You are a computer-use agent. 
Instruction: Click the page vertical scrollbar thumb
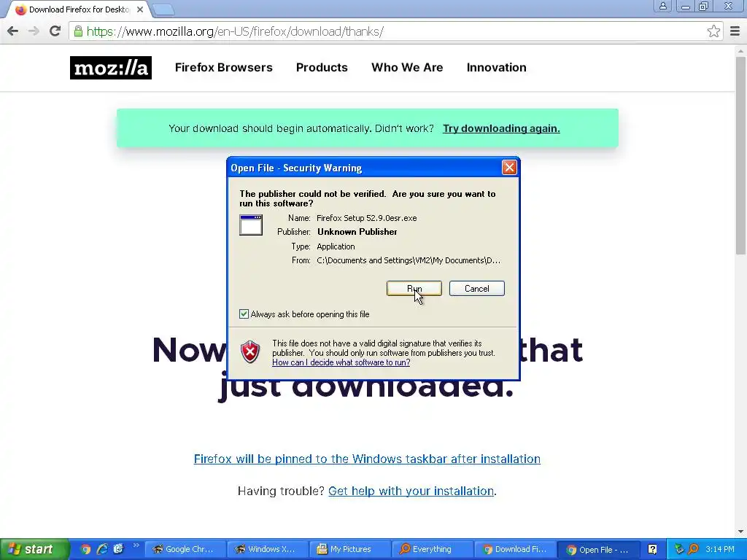point(740,156)
